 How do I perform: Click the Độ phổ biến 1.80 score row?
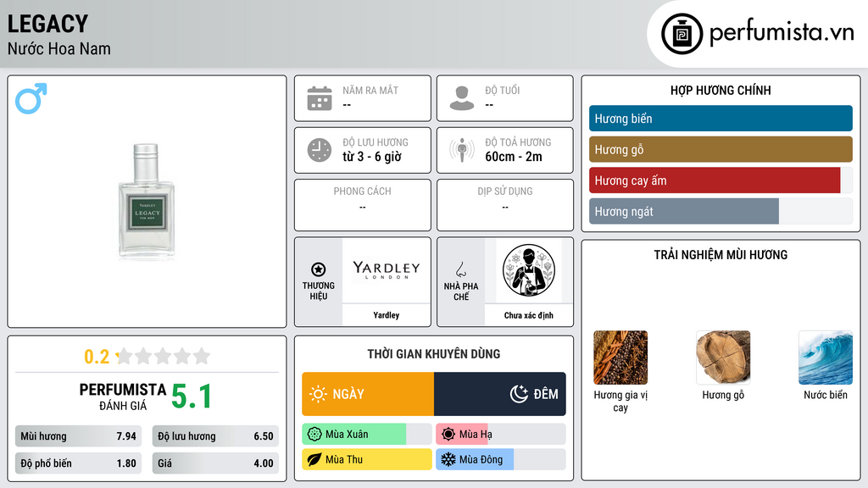pos(79,463)
